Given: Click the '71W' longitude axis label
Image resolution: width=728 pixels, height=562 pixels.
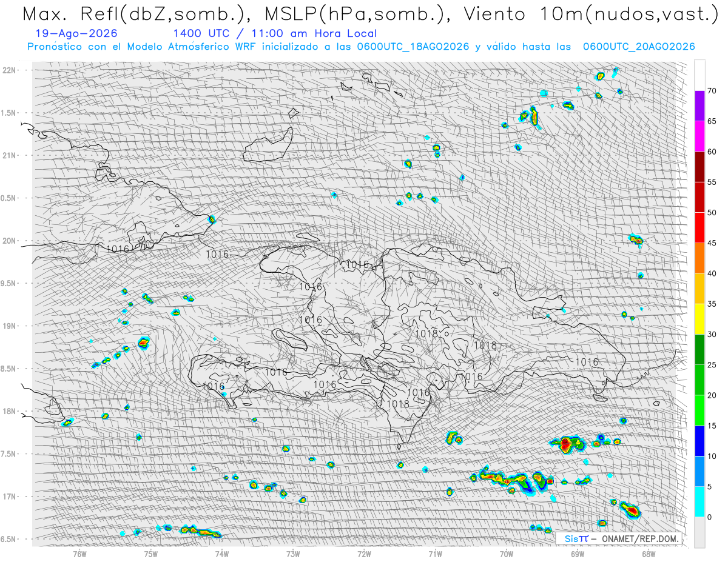Looking at the screenshot, I should point(435,554).
